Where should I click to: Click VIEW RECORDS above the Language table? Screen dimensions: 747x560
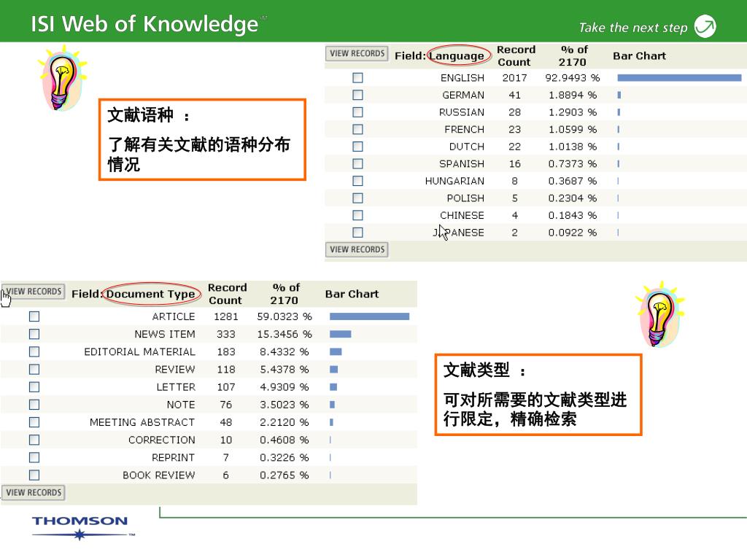pos(357,53)
